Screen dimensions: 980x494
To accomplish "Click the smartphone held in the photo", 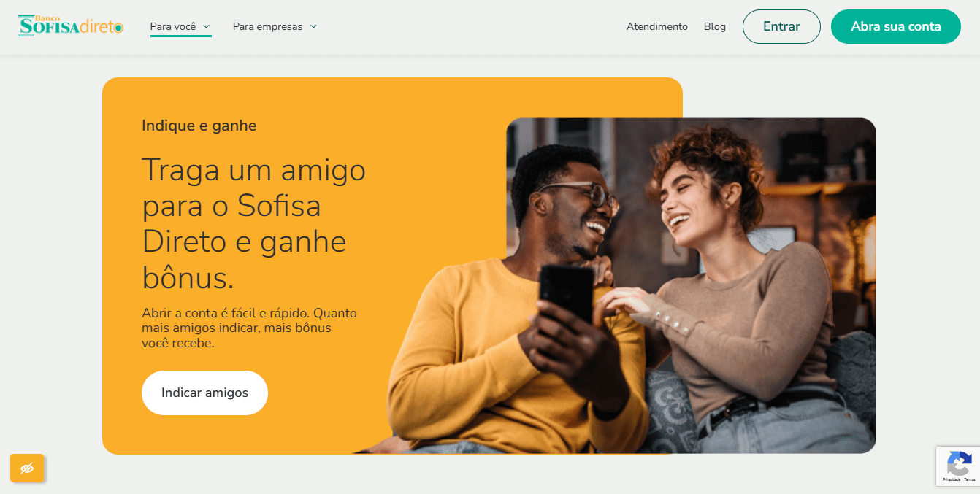I will point(567,294).
